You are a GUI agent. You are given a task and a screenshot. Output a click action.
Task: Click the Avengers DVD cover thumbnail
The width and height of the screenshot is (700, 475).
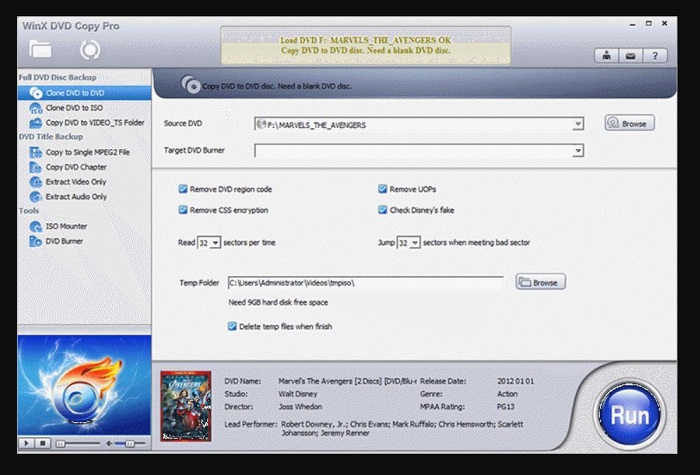(186, 406)
